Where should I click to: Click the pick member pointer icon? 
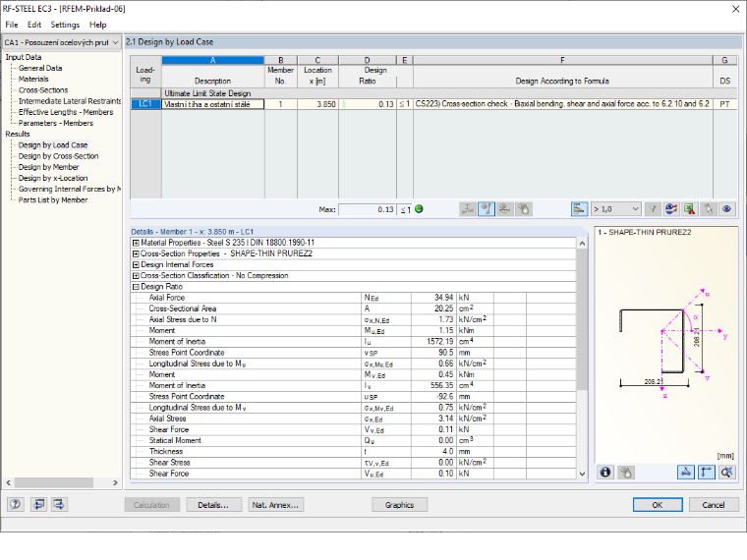(709, 209)
